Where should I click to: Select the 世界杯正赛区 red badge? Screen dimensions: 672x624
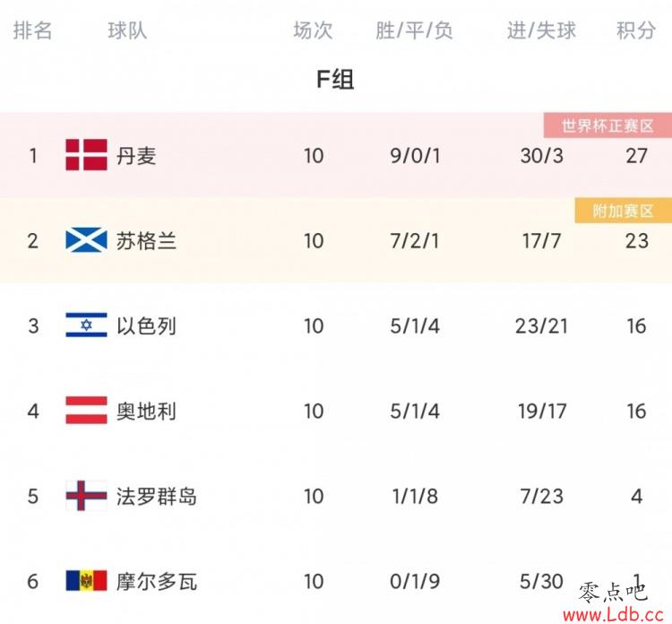point(607,126)
